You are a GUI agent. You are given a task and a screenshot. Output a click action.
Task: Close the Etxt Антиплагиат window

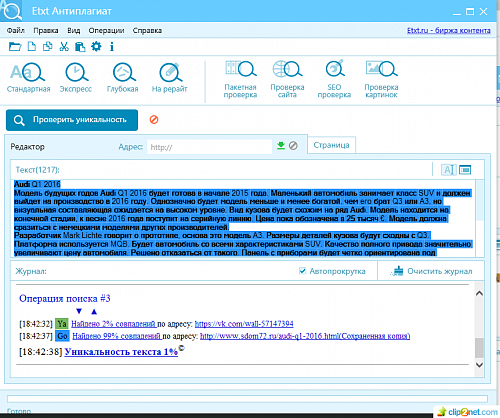click(x=484, y=12)
